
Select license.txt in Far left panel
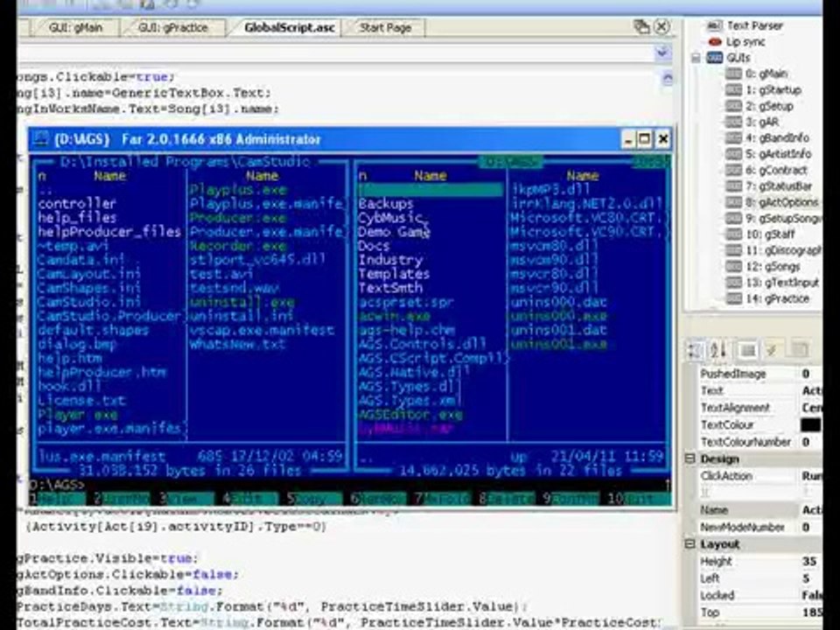[81, 400]
